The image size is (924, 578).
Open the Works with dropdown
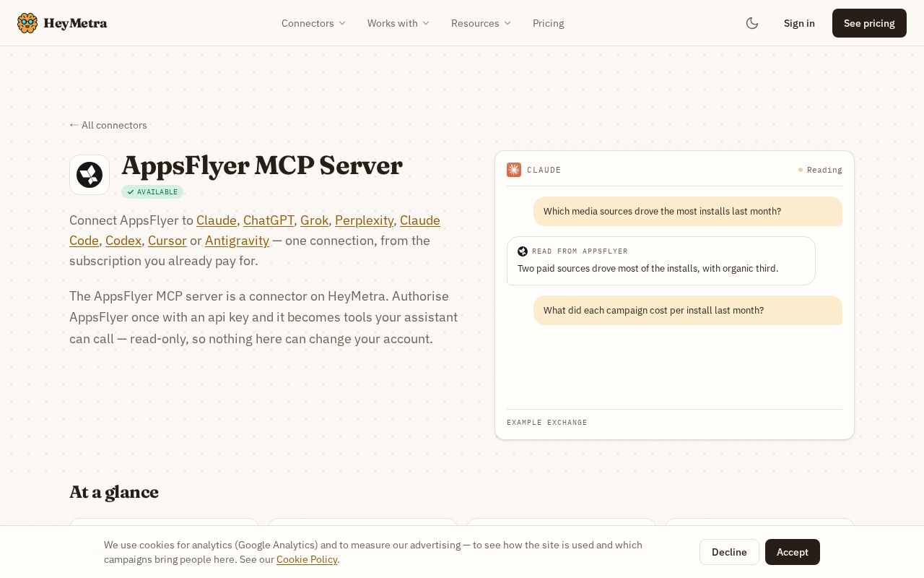pos(398,23)
